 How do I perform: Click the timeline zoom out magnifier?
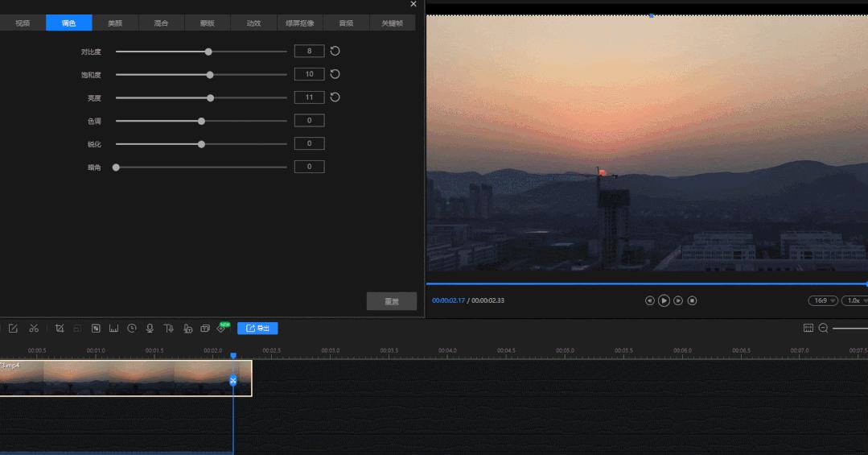(823, 329)
